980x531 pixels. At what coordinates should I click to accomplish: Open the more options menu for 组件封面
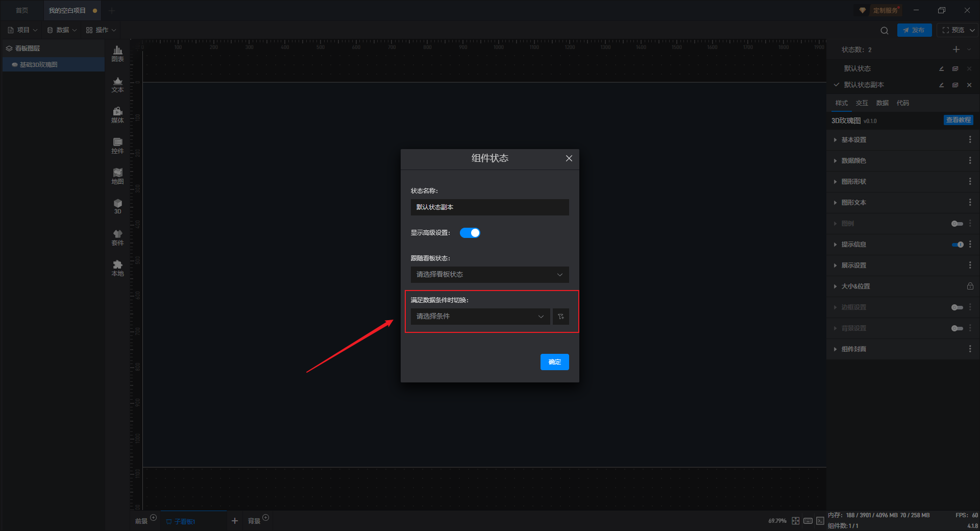970,349
